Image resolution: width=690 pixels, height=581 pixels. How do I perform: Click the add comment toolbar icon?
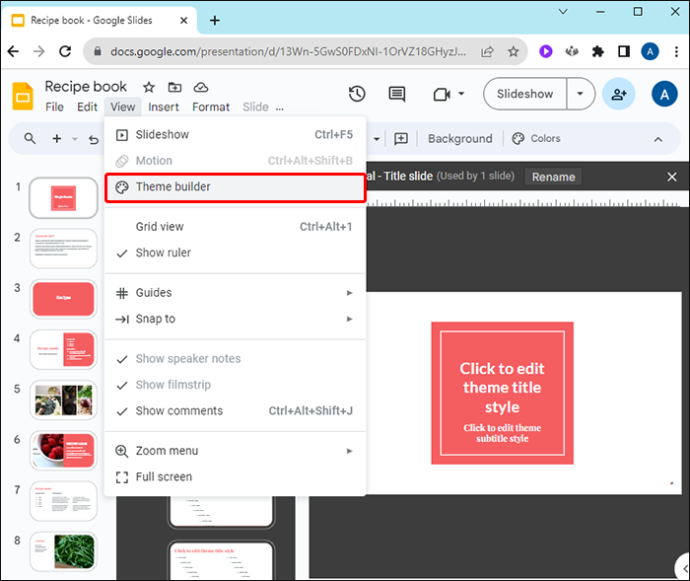[x=401, y=139]
